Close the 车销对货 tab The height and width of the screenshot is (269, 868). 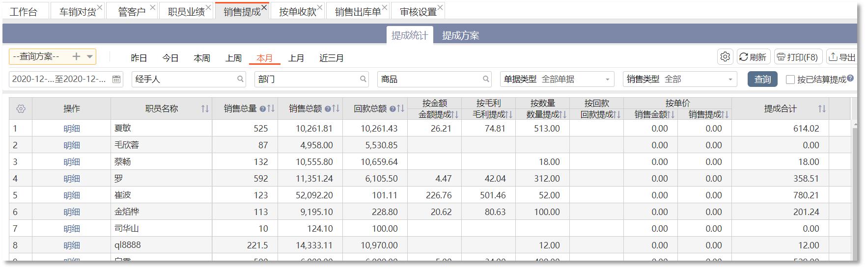(100, 7)
